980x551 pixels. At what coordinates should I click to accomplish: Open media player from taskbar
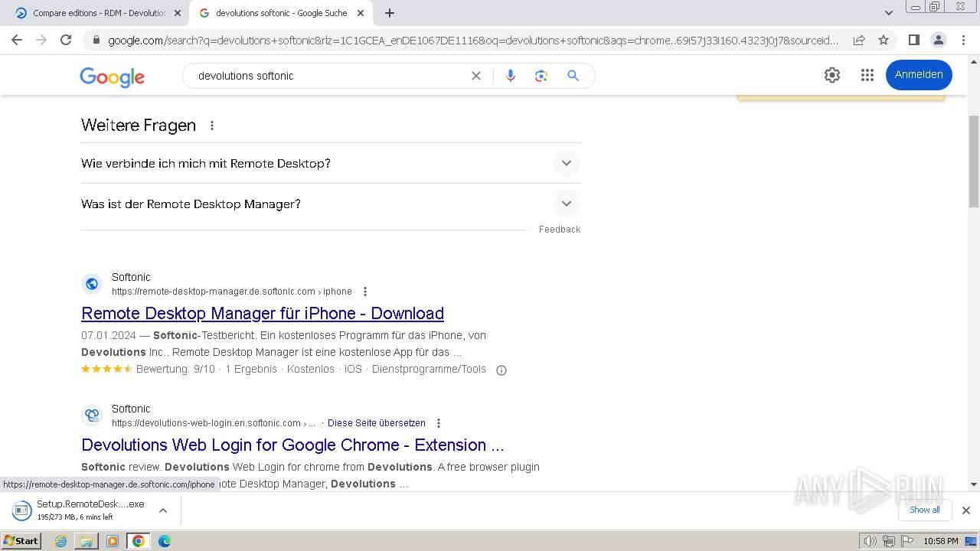coord(113,541)
